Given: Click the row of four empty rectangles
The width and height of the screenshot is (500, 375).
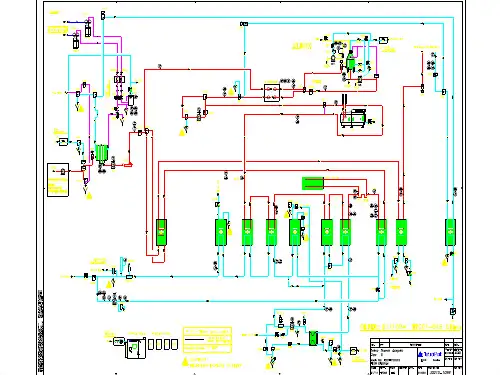Looking at the screenshot, I should 163,344.
